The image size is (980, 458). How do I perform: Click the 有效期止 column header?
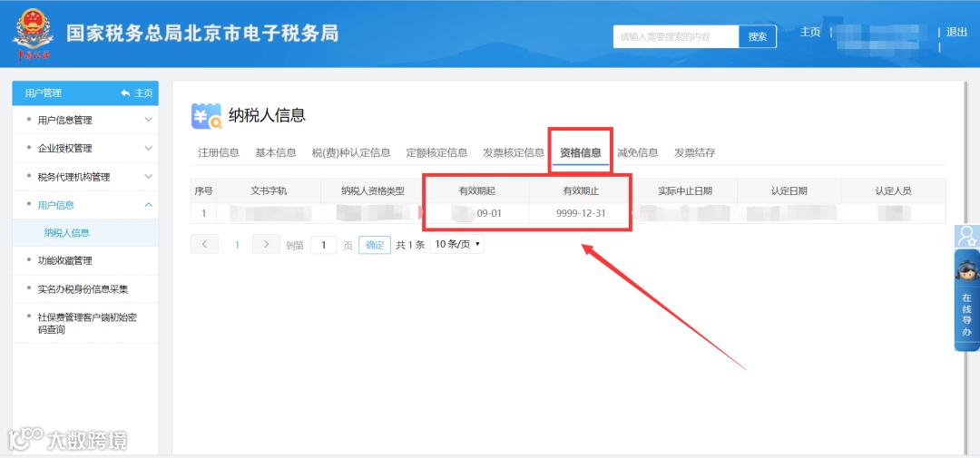[581, 190]
